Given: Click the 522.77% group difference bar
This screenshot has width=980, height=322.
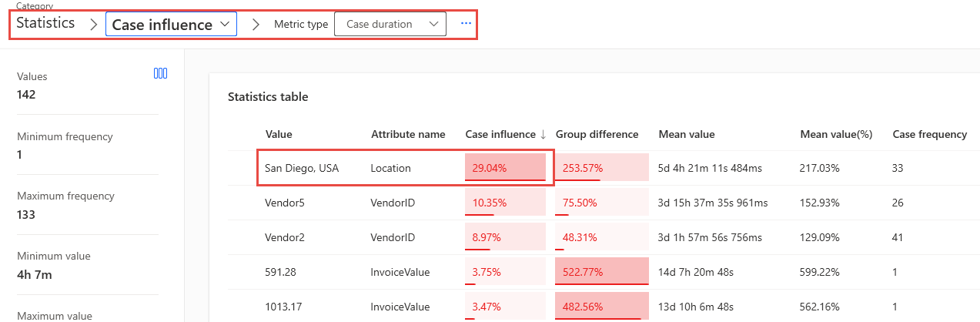Looking at the screenshot, I should pyautogui.click(x=601, y=273).
